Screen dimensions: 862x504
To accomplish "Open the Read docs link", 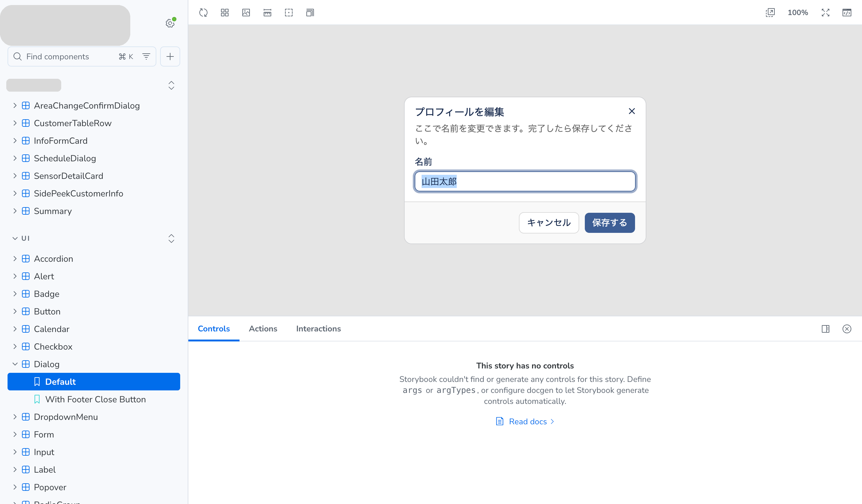I will point(525,421).
